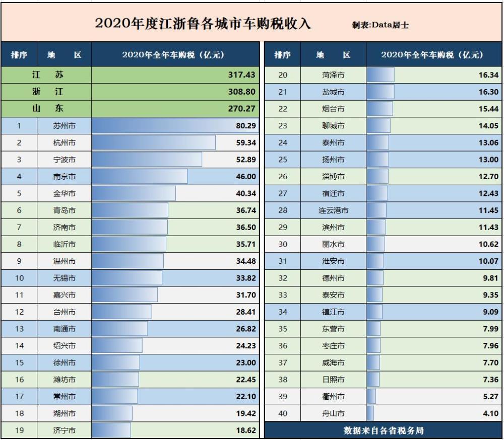Click the 湖州市 value 19.42
504x440 pixels.
point(246,413)
